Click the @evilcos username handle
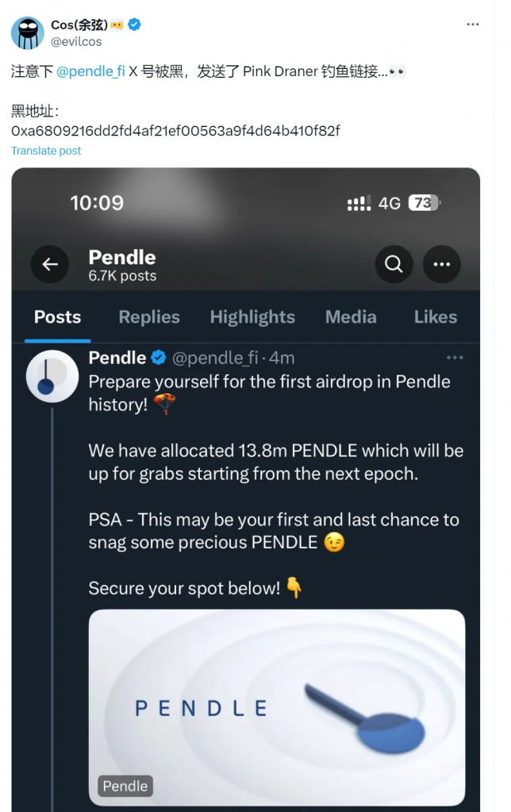Viewport: 511px width, 812px height. pyautogui.click(x=78, y=41)
